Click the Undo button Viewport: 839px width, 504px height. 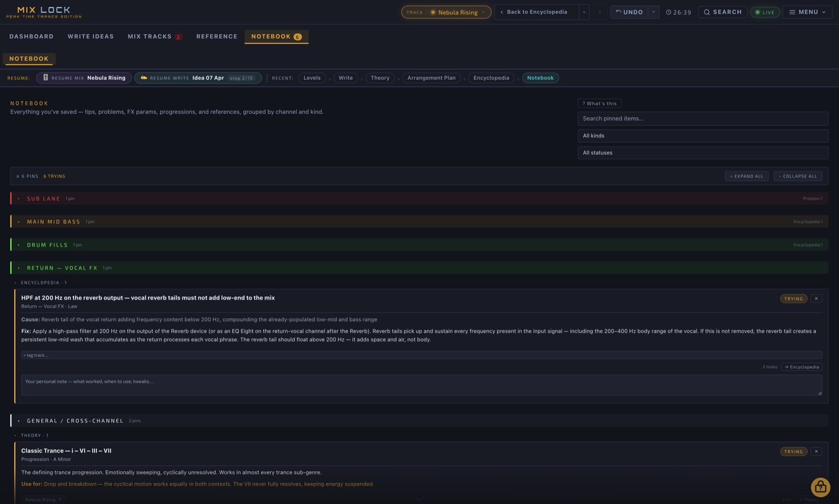click(630, 12)
